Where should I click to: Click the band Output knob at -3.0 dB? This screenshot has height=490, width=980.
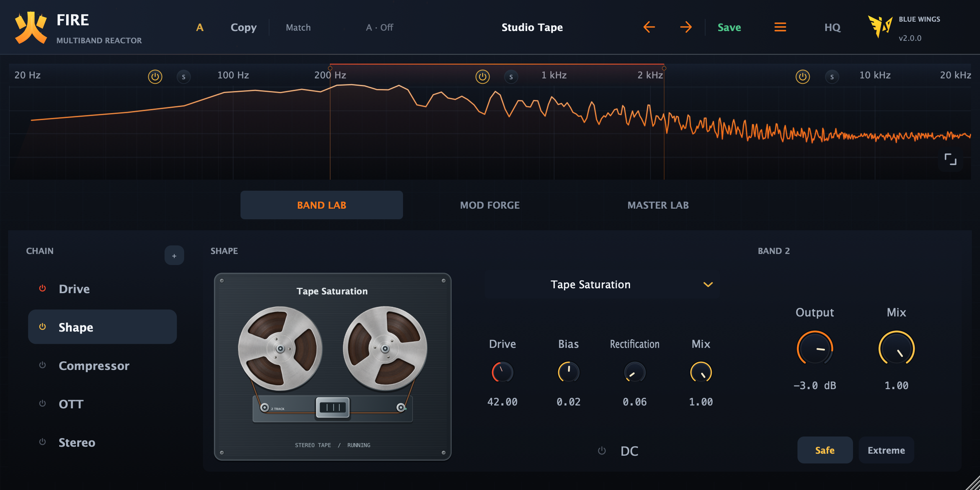coord(815,348)
